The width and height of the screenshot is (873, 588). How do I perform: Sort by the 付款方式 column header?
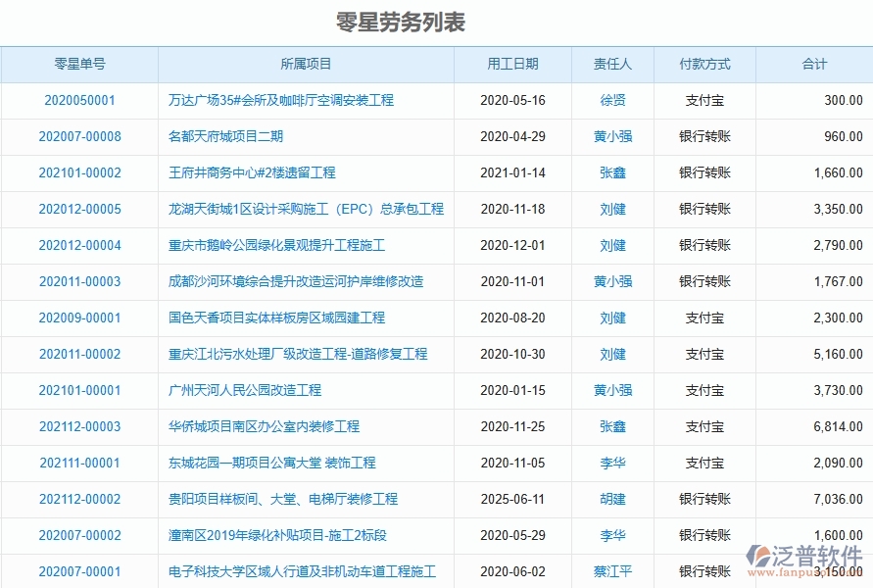coord(702,64)
